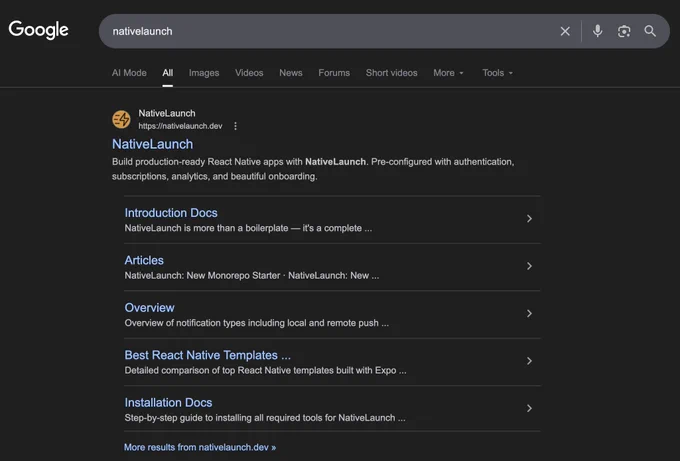Open the Installation Docs sitelink
The image size is (680, 461).
tap(168, 402)
